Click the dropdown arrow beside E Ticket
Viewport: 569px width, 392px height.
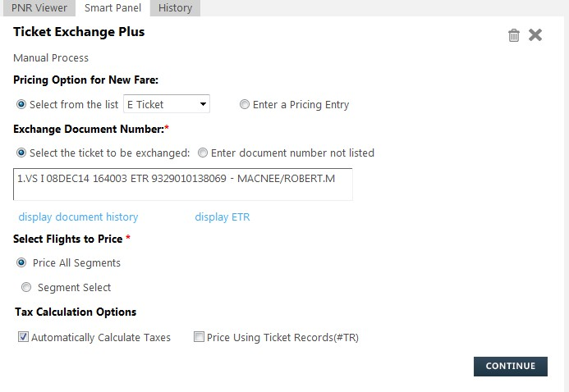[x=204, y=104]
